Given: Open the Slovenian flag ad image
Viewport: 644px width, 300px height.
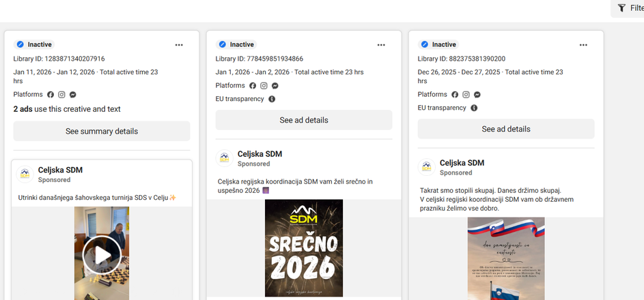Looking at the screenshot, I should pyautogui.click(x=506, y=258).
